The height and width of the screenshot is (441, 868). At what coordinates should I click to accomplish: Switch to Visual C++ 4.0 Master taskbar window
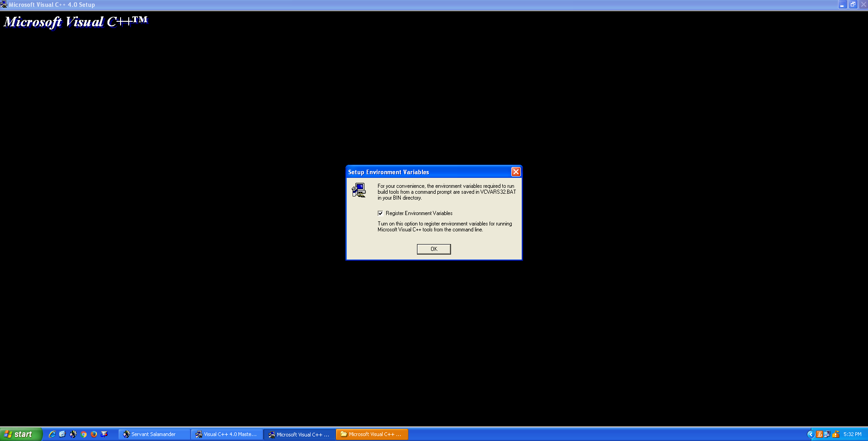coord(227,434)
